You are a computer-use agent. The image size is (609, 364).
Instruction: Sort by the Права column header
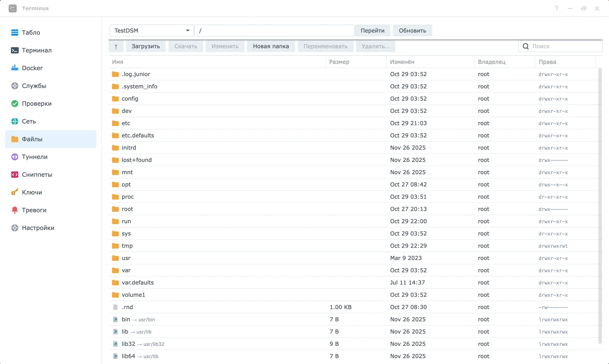(x=565, y=62)
